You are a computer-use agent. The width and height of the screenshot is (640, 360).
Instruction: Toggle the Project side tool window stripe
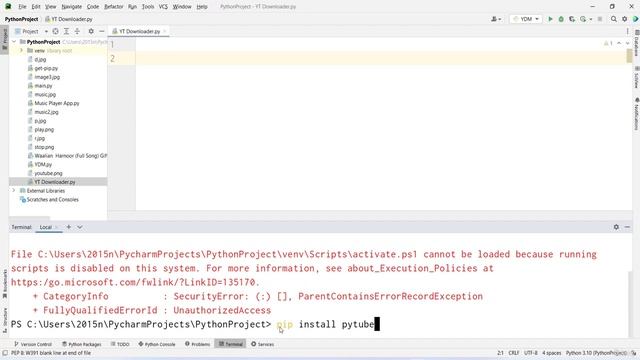[x=4, y=39]
